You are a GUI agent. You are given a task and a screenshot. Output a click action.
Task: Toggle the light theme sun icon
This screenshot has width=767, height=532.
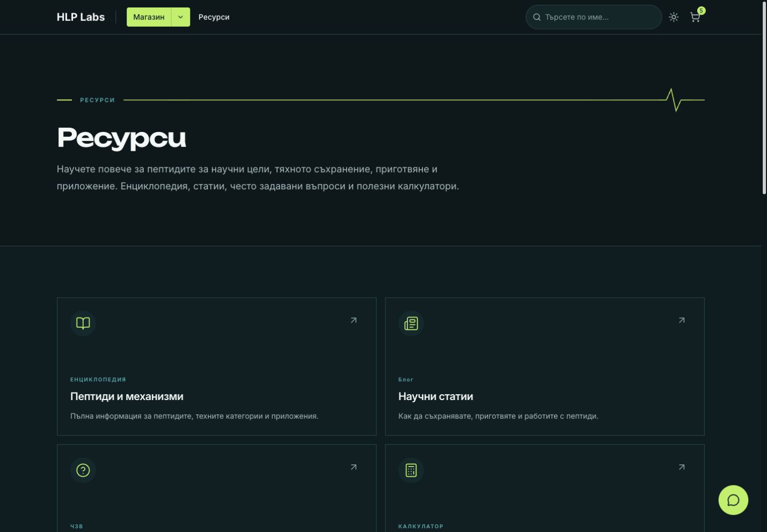(674, 17)
